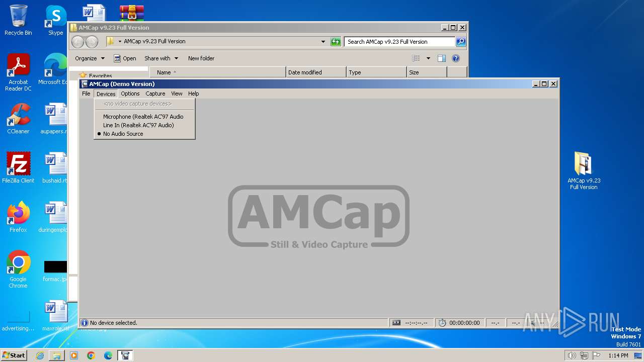Click the Explorer help question mark icon

pos(456,58)
